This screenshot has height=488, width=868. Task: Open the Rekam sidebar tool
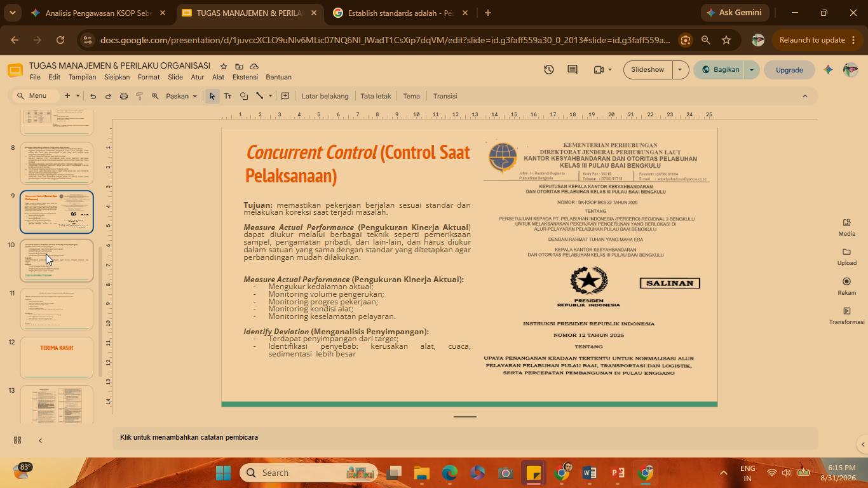[846, 286]
